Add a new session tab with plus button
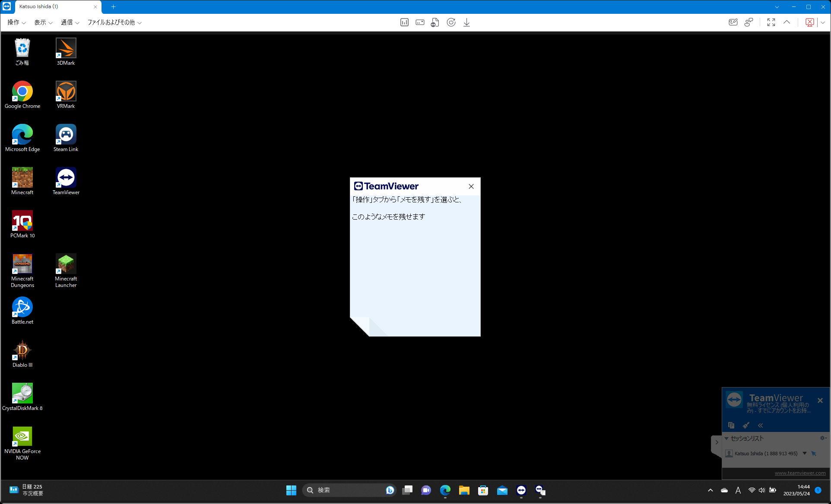The height and width of the screenshot is (504, 831). pyautogui.click(x=114, y=7)
